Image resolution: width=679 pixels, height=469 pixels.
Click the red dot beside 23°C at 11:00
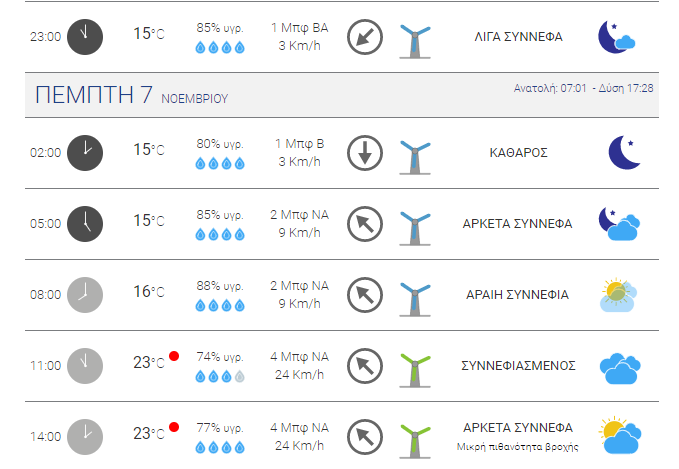[174, 356]
